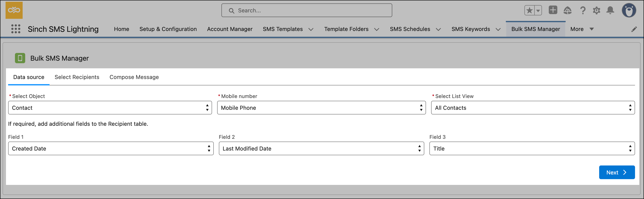Expand the SMS Schedules chevron menu
The image size is (644, 199).
(x=438, y=29)
